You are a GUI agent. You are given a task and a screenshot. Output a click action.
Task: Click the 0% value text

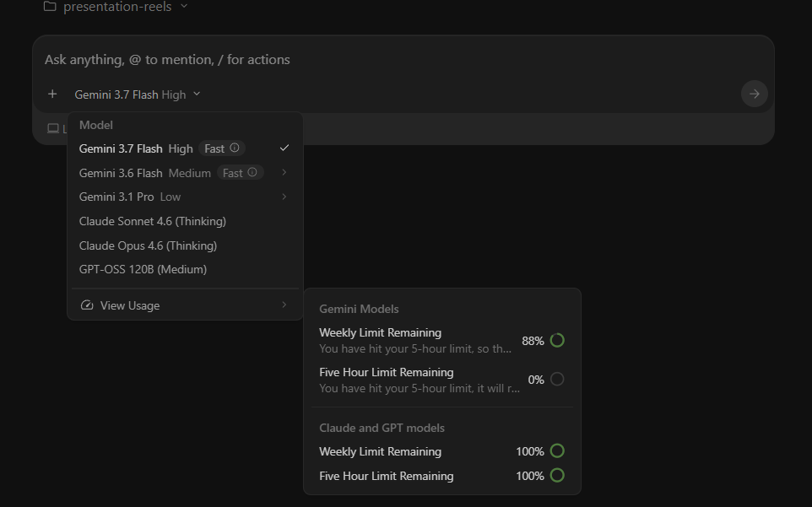536,380
